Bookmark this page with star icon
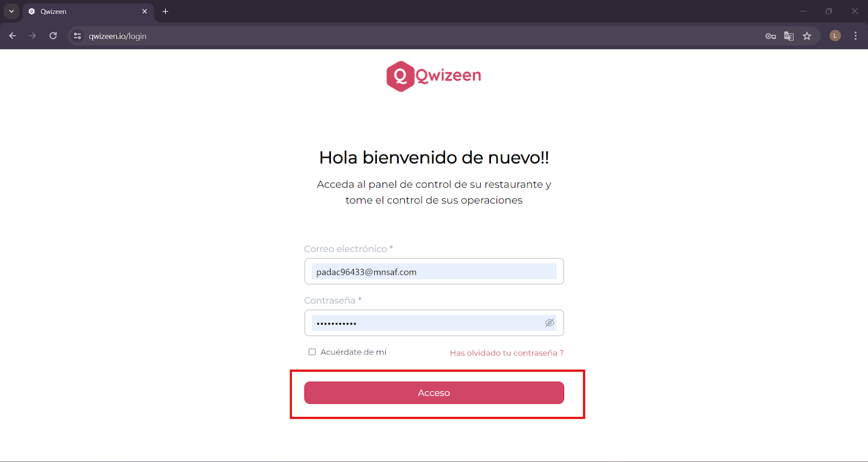Screen dimensions: 868x462 (807, 36)
